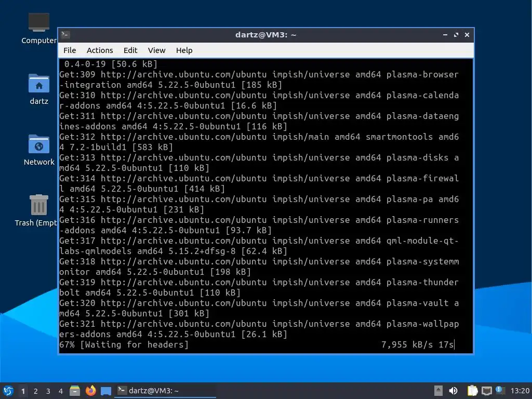
Task: Open the update notifier tray icon
Action: pos(500,390)
